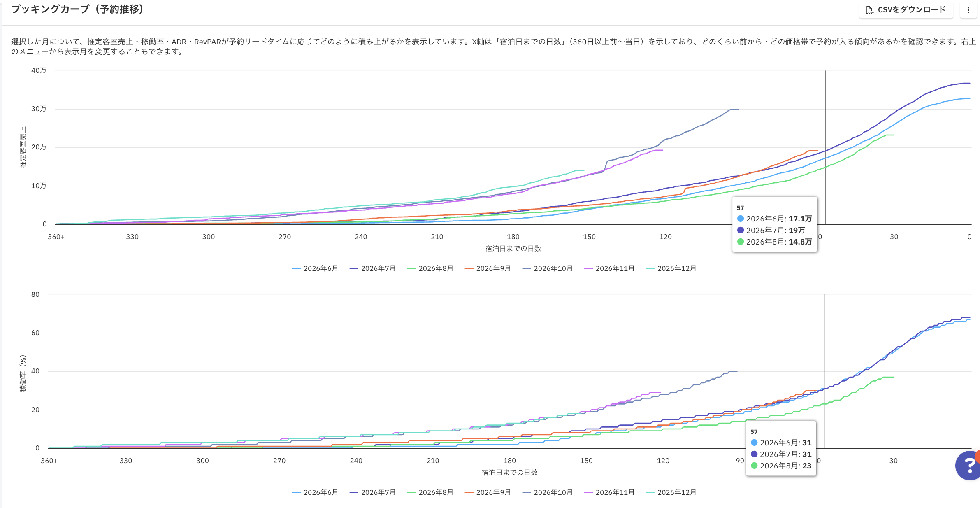This screenshot has width=980, height=508.
Task: Toggle 2026年10月 series in the revenue chart legend
Action: point(548,268)
